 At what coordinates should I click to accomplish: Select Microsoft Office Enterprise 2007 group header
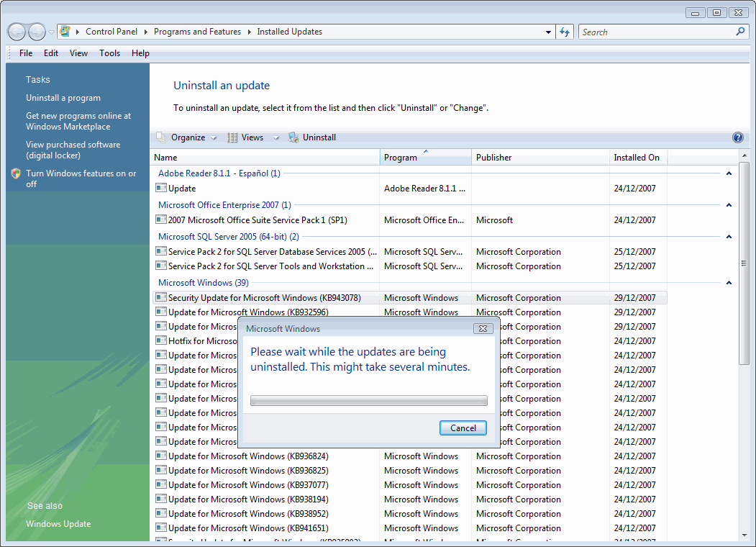click(x=224, y=205)
